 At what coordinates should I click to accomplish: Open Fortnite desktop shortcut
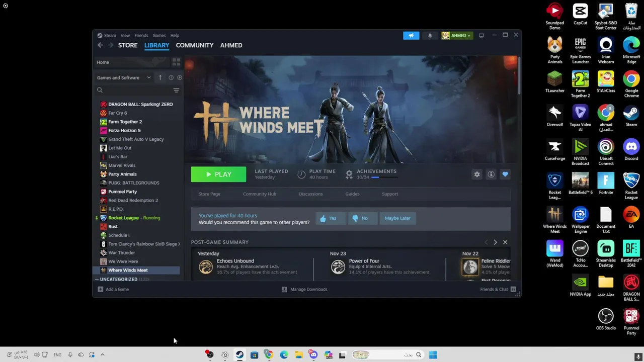[606, 184]
